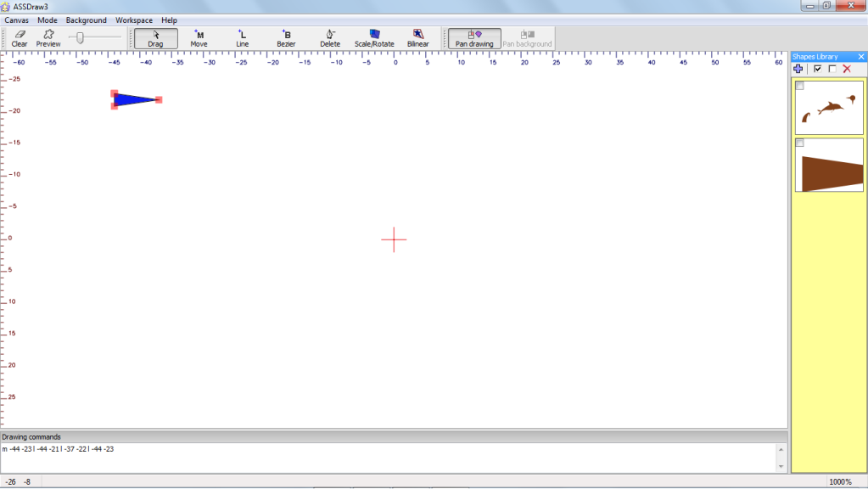The height and width of the screenshot is (489, 868).
Task: Close the Shapes Library panel
Action: [861, 57]
